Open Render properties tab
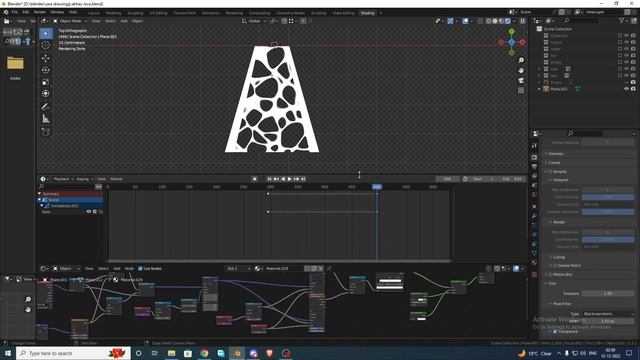This screenshot has height=360, width=640. pyautogui.click(x=534, y=157)
